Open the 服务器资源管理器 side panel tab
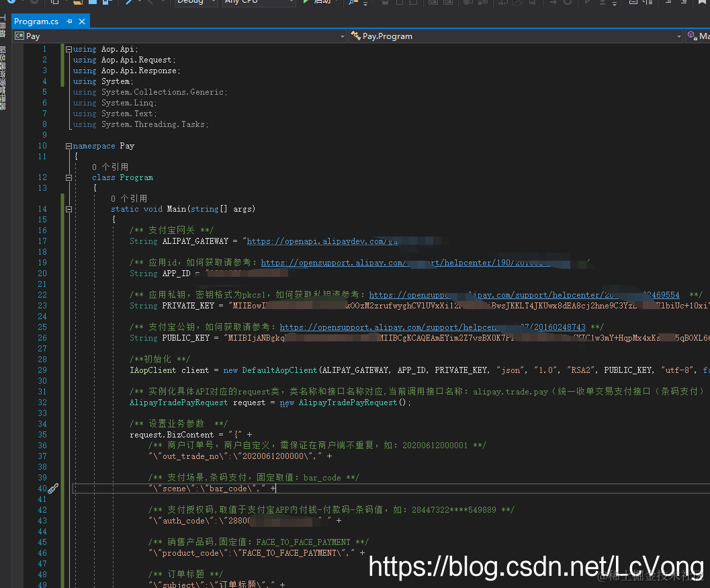710x588 pixels. (x=3, y=77)
